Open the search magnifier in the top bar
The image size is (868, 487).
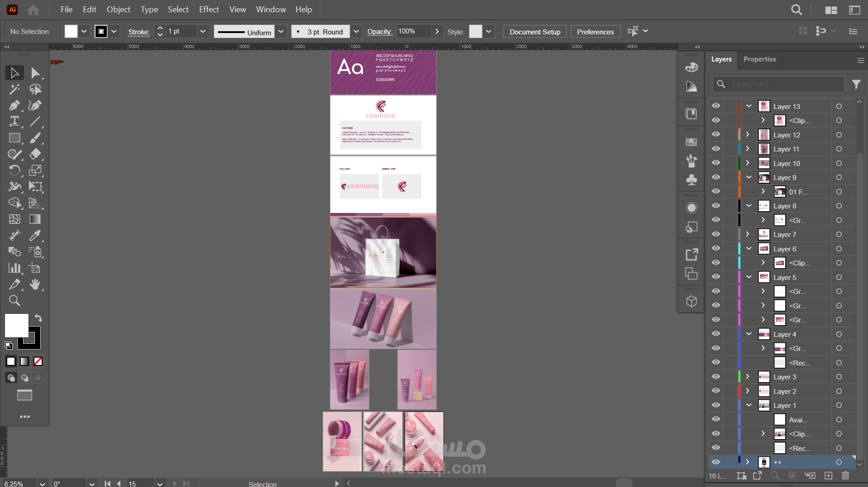(796, 9)
